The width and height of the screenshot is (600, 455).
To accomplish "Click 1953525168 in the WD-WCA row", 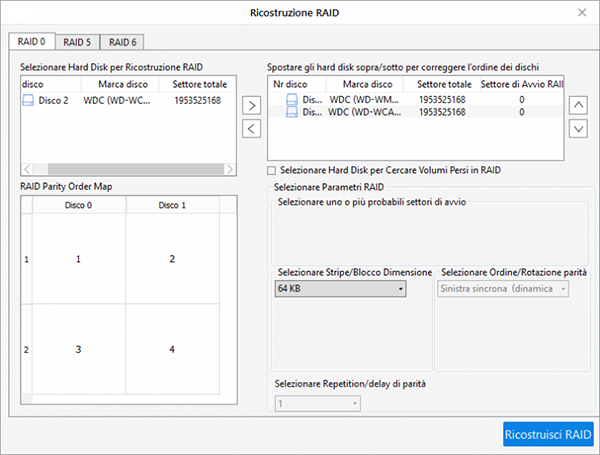I will pos(442,112).
